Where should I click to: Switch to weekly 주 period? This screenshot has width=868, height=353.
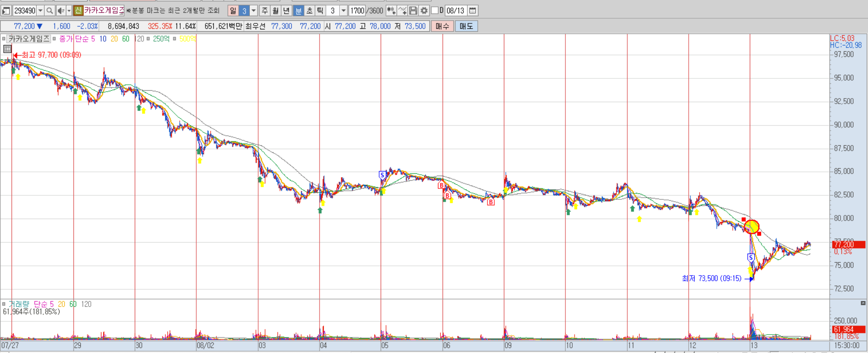265,11
